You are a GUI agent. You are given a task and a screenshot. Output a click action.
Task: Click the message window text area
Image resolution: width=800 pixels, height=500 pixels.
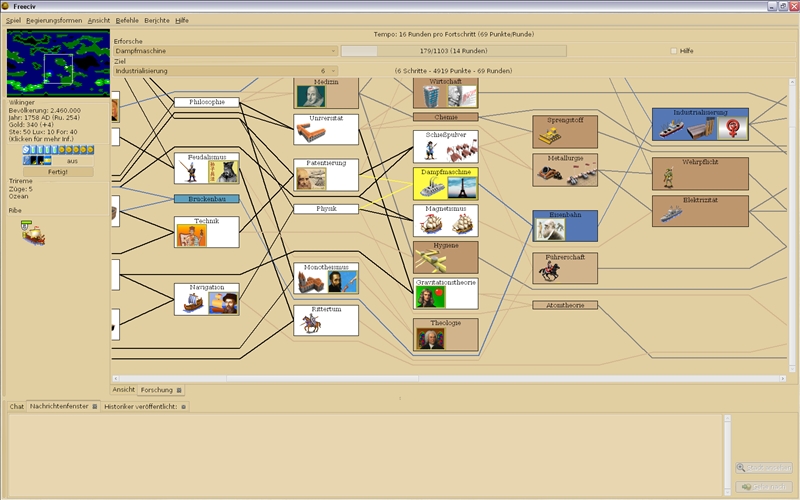(365, 454)
